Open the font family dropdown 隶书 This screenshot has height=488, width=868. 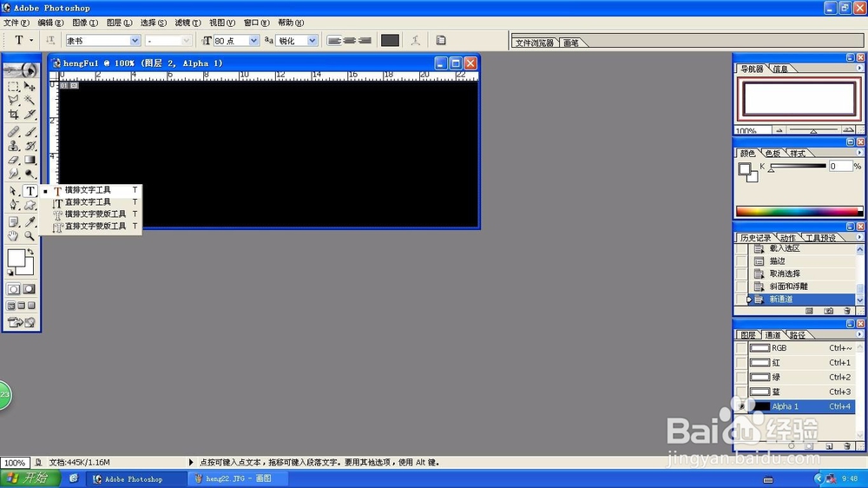(135, 41)
